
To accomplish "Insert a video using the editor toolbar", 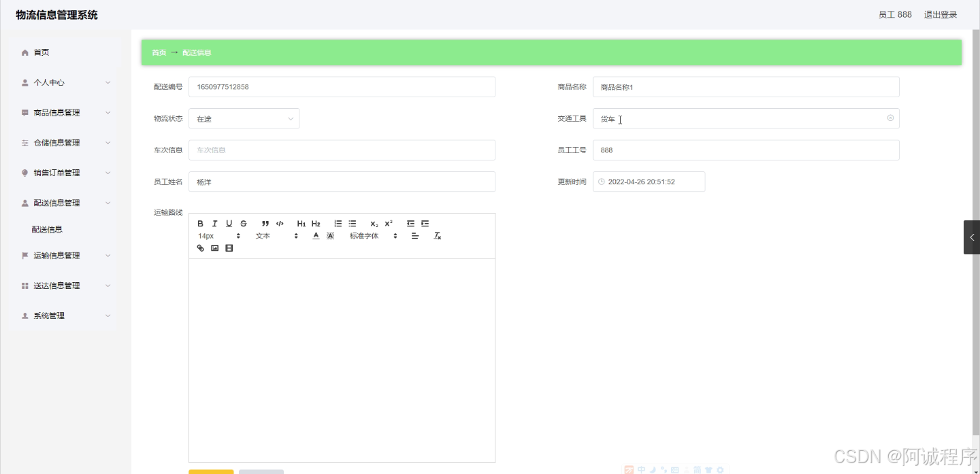I will tap(229, 248).
